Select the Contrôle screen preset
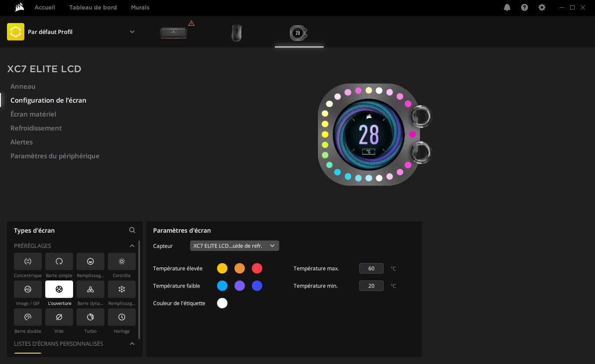This screenshot has height=364, width=595. [x=122, y=261]
